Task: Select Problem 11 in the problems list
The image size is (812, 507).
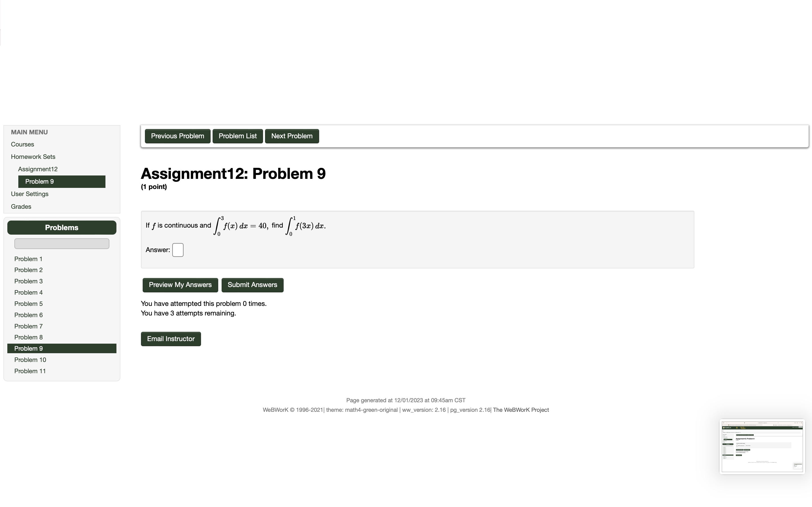Action: click(x=30, y=371)
